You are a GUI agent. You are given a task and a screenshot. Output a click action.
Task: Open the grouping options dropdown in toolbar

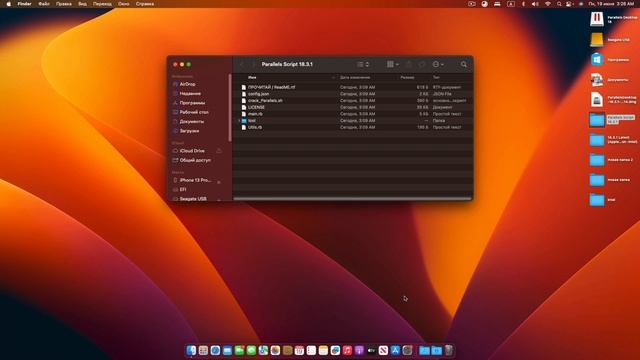pyautogui.click(x=393, y=64)
